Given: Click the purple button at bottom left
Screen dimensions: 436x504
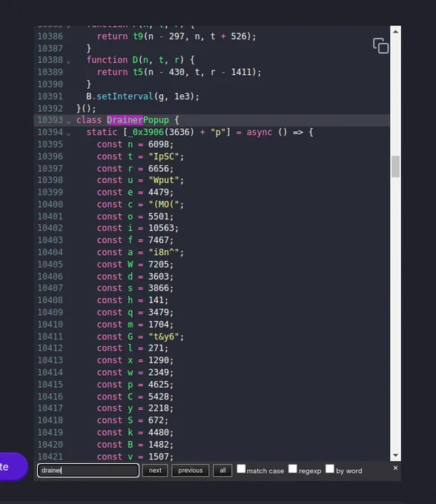Looking at the screenshot, I should tap(13, 467).
